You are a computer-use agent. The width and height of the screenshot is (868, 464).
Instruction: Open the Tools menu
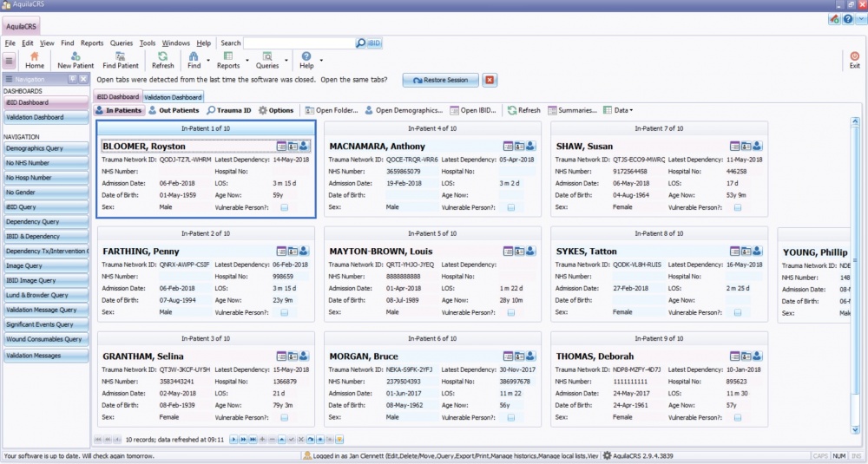tap(148, 42)
